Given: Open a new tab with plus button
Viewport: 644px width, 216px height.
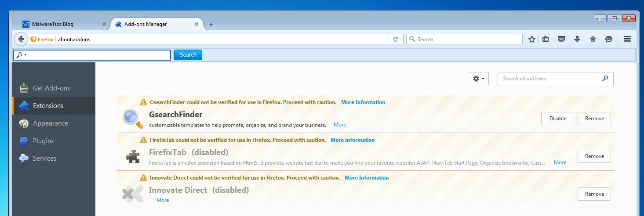Looking at the screenshot, I should click(211, 24).
